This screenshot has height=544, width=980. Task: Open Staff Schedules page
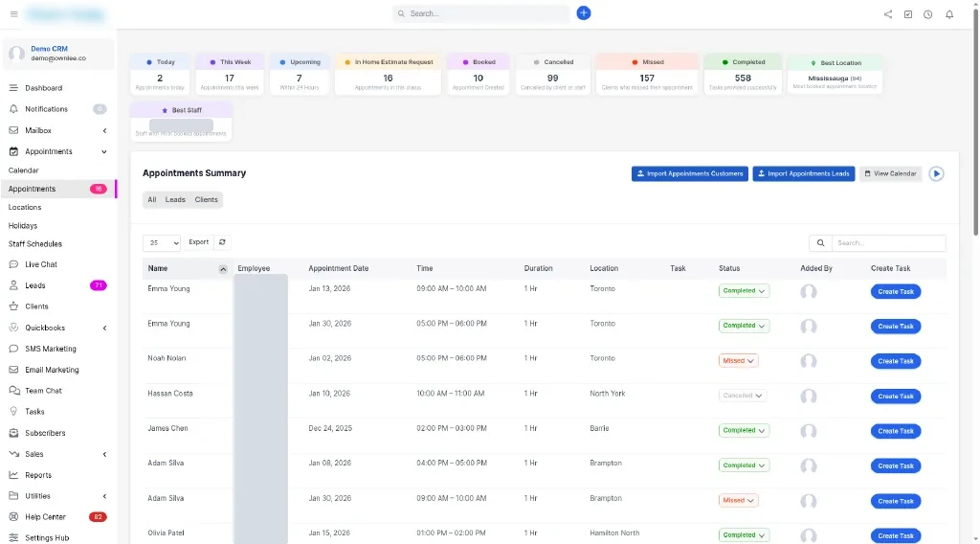(35, 244)
